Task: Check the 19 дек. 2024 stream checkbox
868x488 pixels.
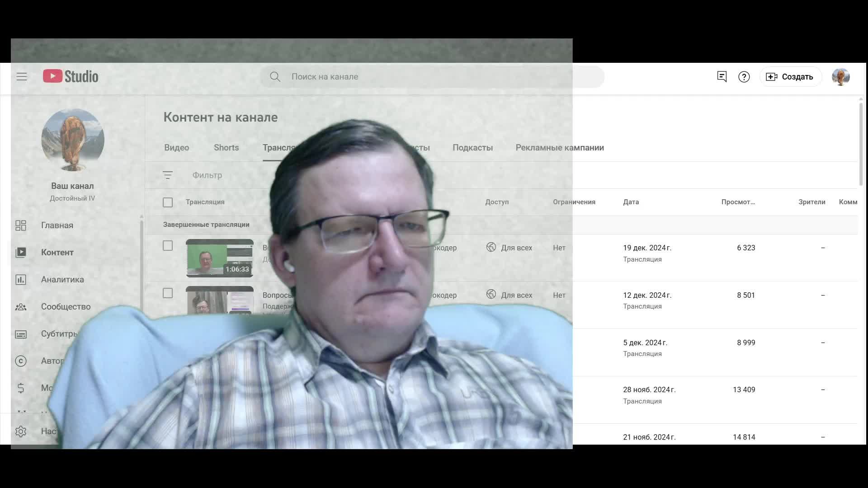Action: point(168,246)
